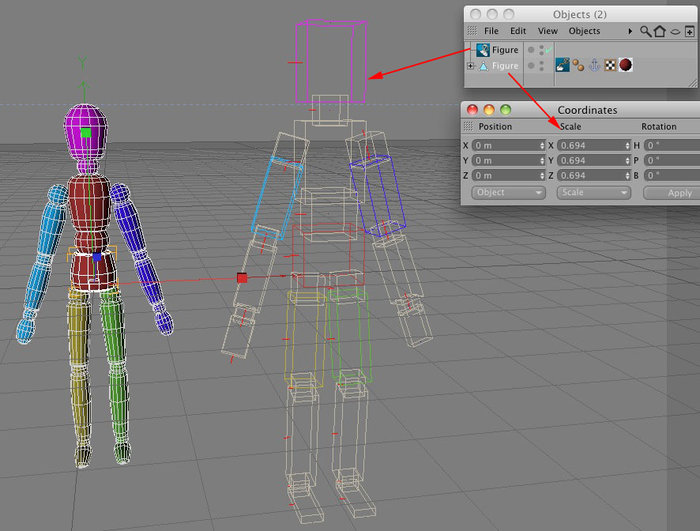Expand the second Figure hierarchy with plus box
700x531 pixels.
471,66
